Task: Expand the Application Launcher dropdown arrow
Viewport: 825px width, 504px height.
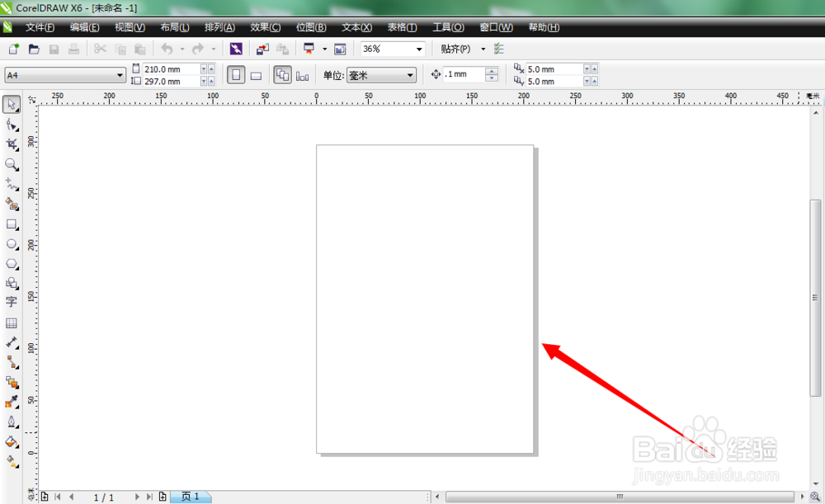Action: tap(324, 49)
